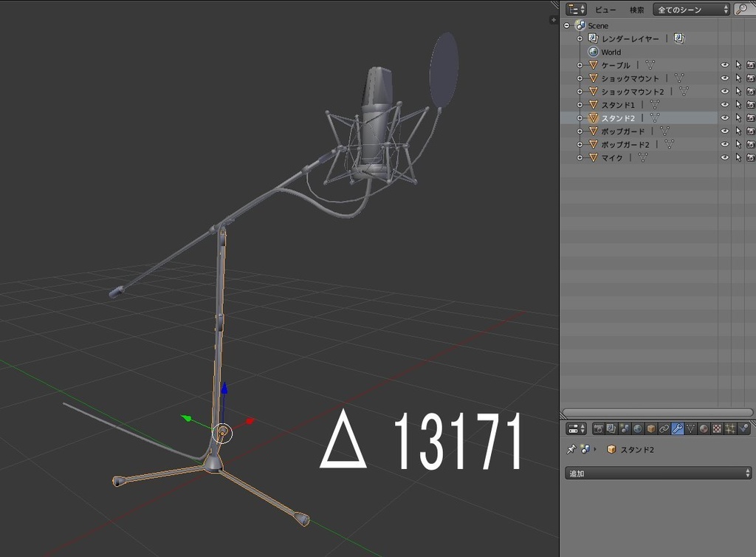Click the ショックマウント2 row name
This screenshot has height=557, width=756.
632,92
